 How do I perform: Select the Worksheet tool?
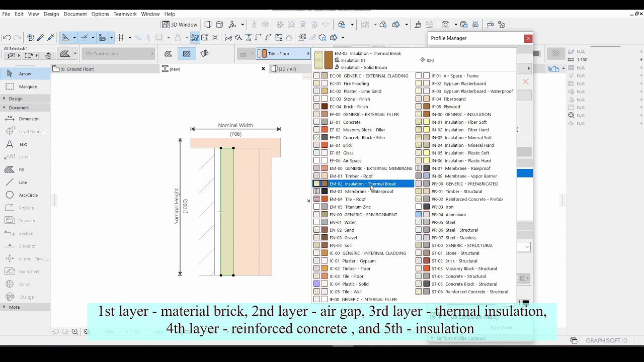[25, 271]
